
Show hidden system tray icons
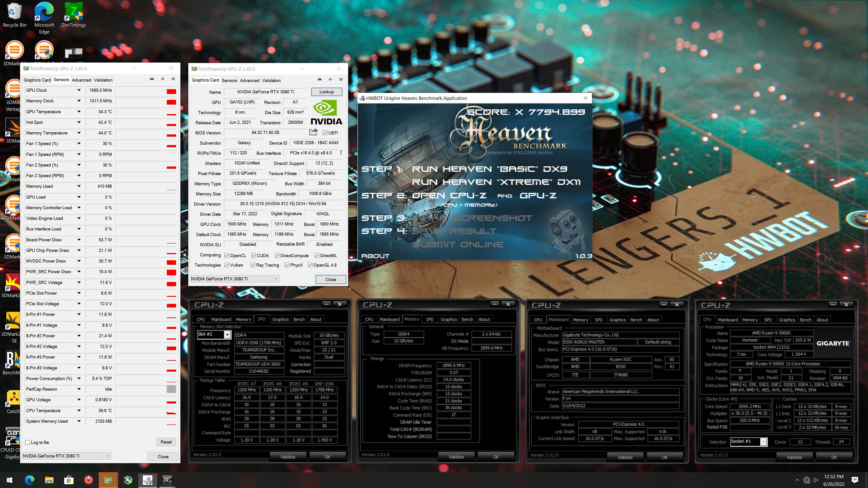pyautogui.click(x=797, y=480)
